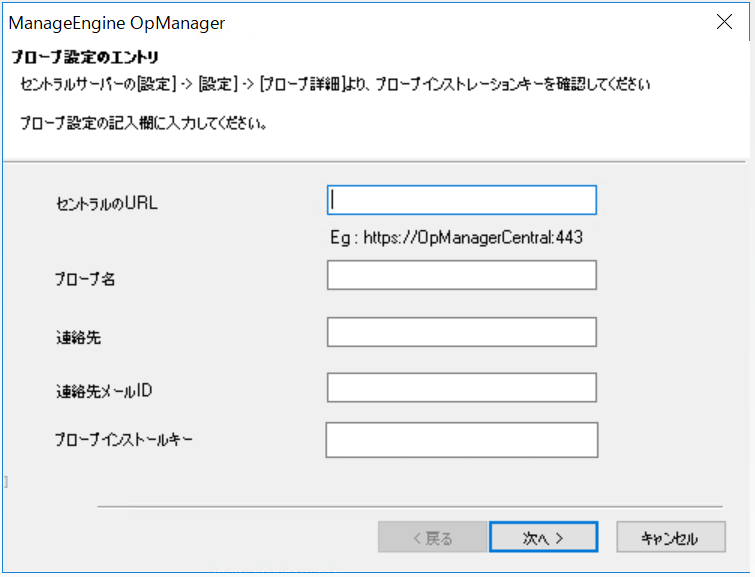Click the プローブインストールキー label
Viewport: 755px width, 577px height.
tap(124, 439)
